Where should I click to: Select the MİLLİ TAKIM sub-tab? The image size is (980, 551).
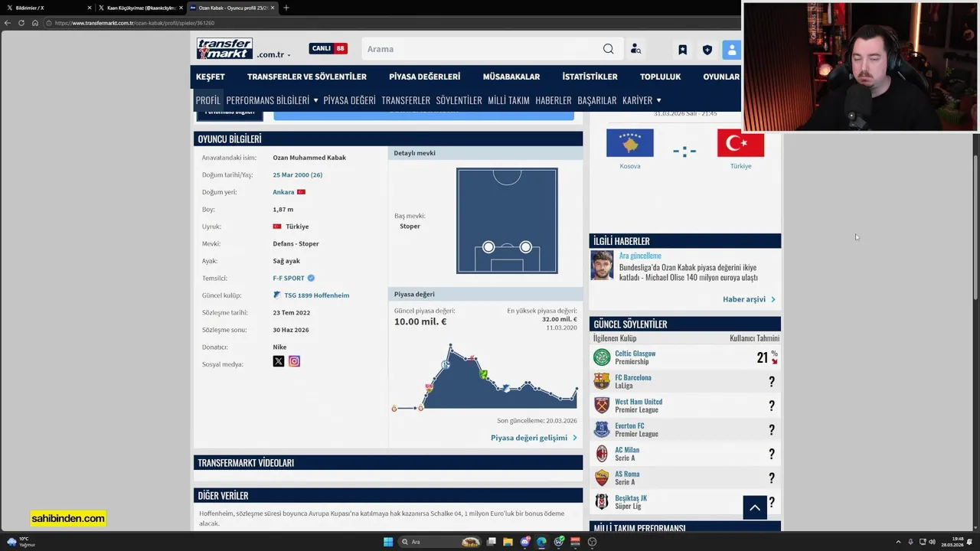pos(508,100)
